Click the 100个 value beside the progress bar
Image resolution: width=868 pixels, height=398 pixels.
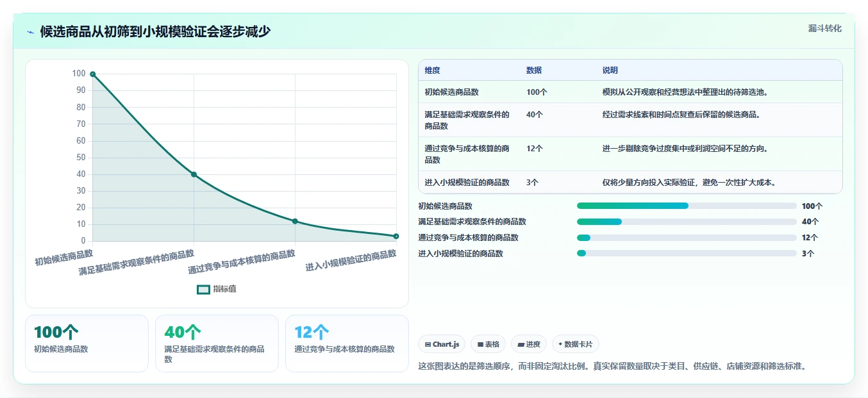tap(812, 206)
